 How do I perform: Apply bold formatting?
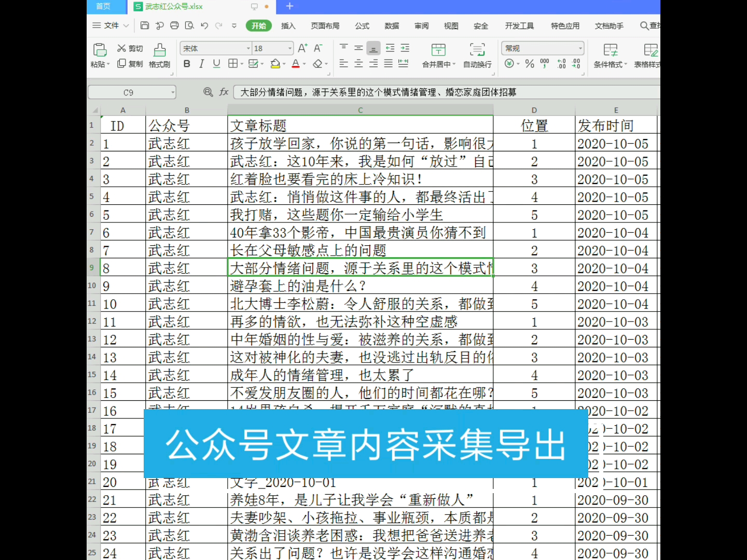[187, 64]
